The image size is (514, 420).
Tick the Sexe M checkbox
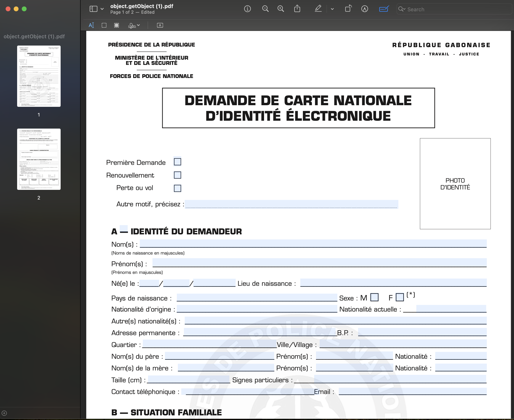tap(374, 297)
